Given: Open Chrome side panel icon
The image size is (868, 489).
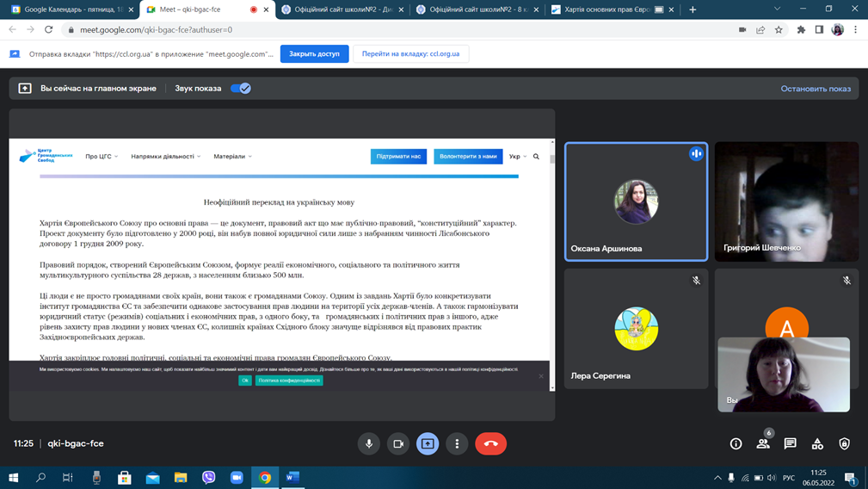Looking at the screenshot, I should 819,30.
